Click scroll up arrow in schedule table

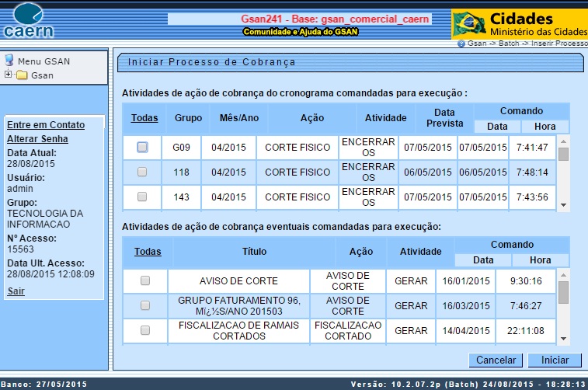coord(563,140)
